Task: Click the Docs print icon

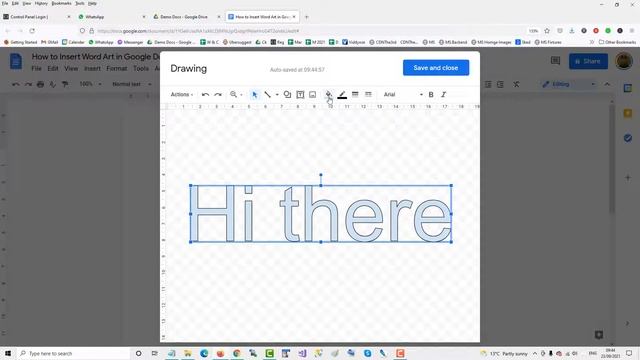Action: [40, 84]
